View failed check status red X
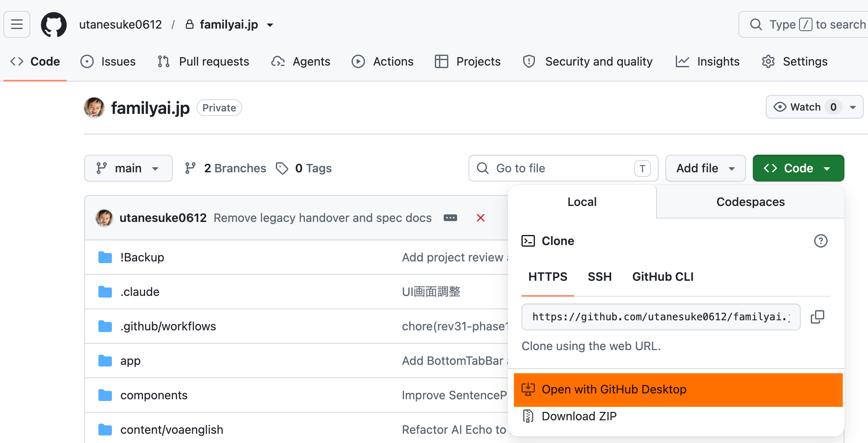868x443 pixels. pos(481,218)
